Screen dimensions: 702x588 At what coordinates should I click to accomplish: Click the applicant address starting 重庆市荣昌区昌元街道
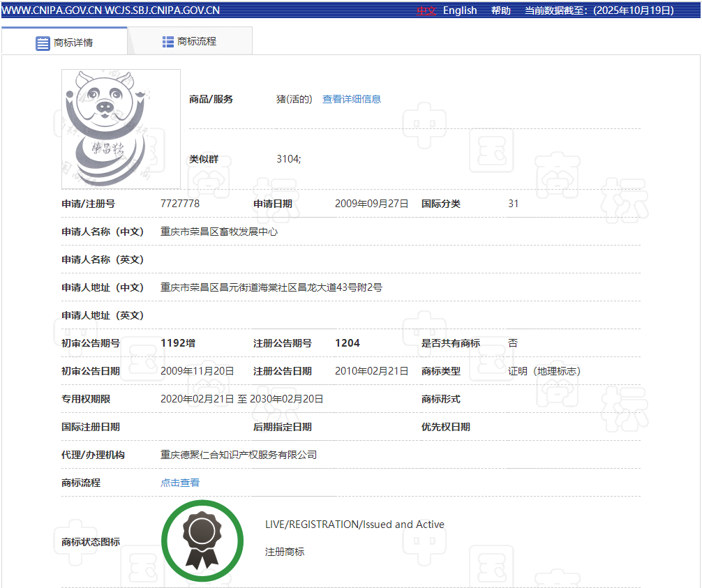tap(271, 287)
